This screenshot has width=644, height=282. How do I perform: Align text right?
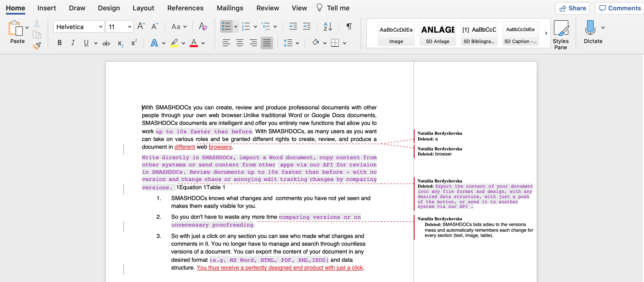pyautogui.click(x=253, y=43)
